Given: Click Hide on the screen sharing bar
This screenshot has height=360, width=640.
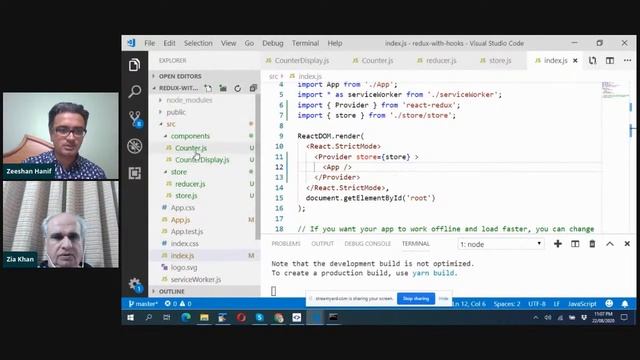Looking at the screenshot, I should click(444, 299).
